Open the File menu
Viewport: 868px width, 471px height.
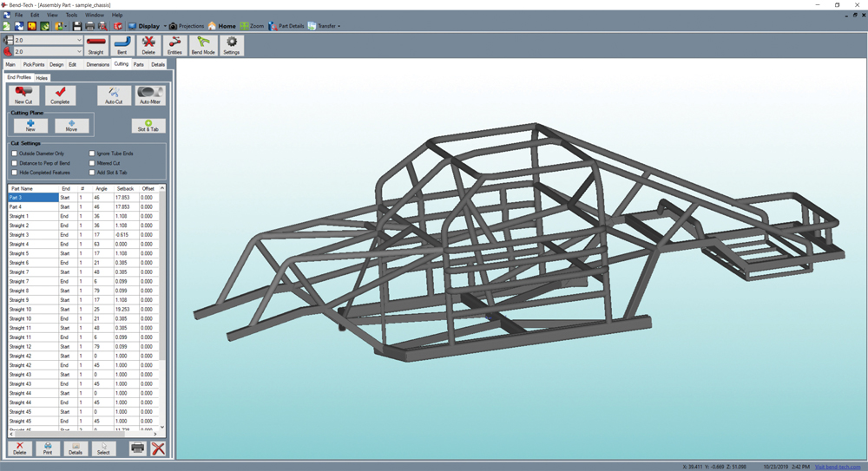pos(18,15)
